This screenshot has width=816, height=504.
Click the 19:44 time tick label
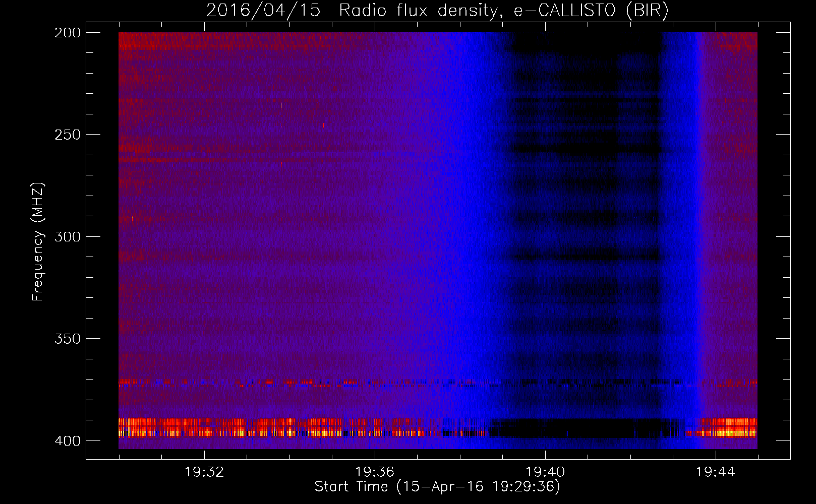click(x=716, y=472)
